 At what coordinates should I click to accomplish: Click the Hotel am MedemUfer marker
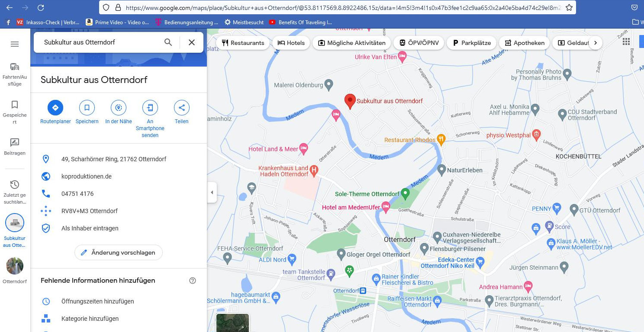pos(386,207)
